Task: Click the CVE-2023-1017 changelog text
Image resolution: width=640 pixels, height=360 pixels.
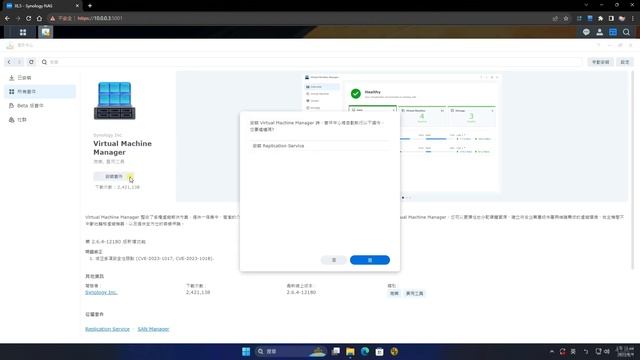Action: point(155,258)
